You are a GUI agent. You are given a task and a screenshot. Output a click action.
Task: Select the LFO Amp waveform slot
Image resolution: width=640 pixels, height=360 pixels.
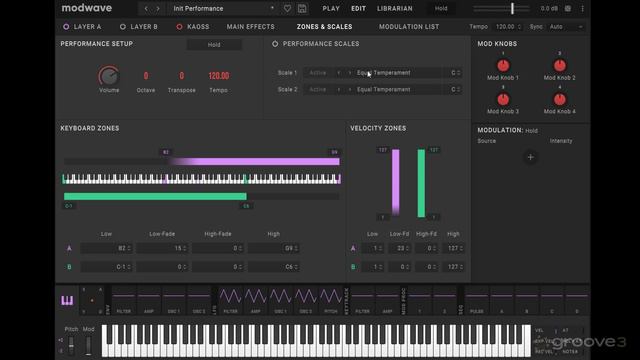click(x=256, y=300)
